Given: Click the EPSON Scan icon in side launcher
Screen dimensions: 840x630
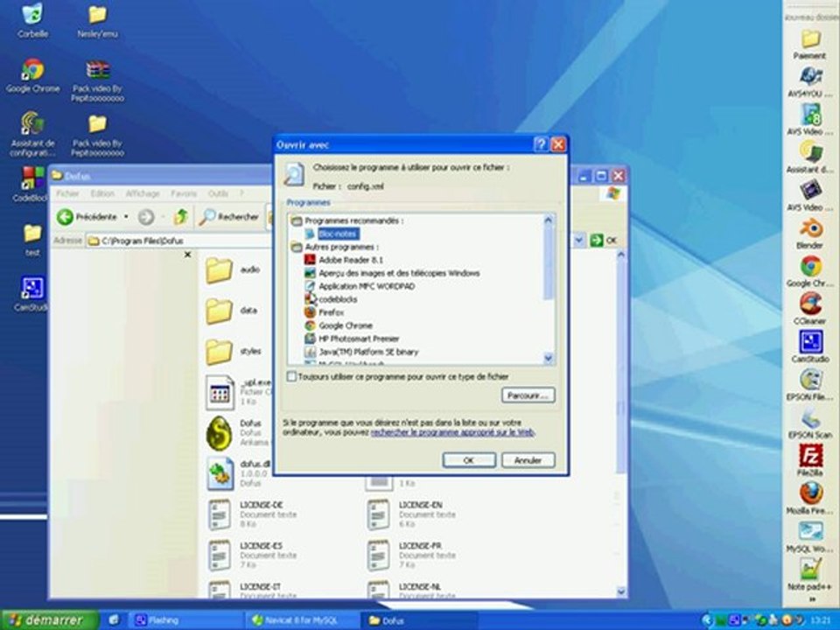Looking at the screenshot, I should pyautogui.click(x=810, y=422).
